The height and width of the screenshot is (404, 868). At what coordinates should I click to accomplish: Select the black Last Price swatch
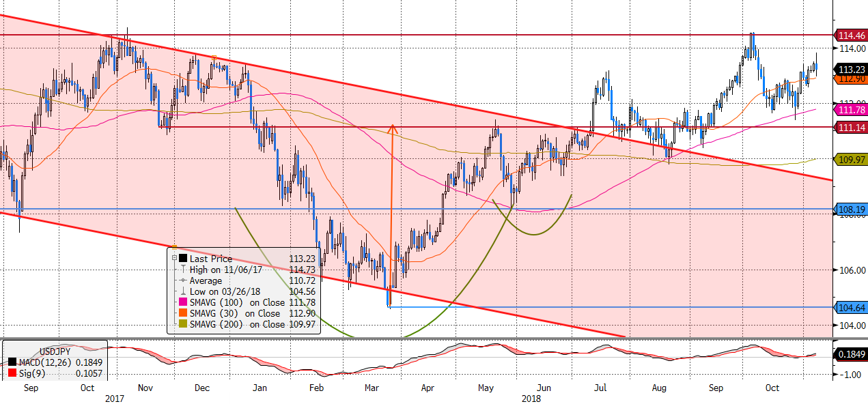[x=183, y=259]
